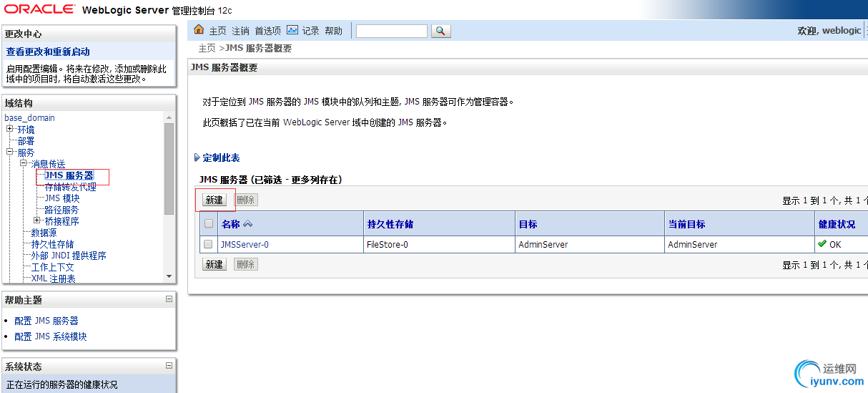Open 配置 JMS 系统模块 help topic
868x393 pixels.
51,336
